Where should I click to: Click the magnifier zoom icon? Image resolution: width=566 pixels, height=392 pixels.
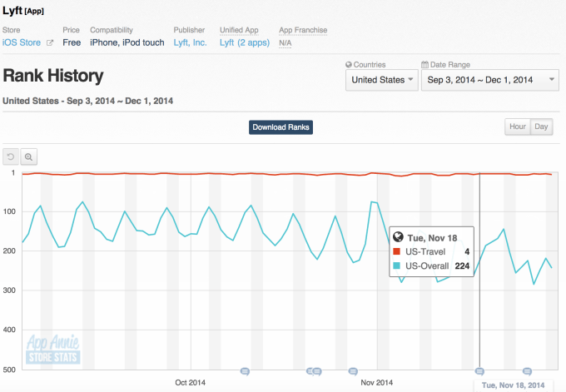[29, 156]
